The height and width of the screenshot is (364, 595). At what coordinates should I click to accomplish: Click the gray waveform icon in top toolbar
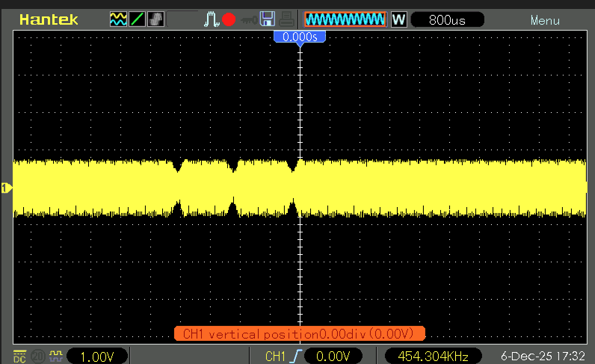coord(156,19)
